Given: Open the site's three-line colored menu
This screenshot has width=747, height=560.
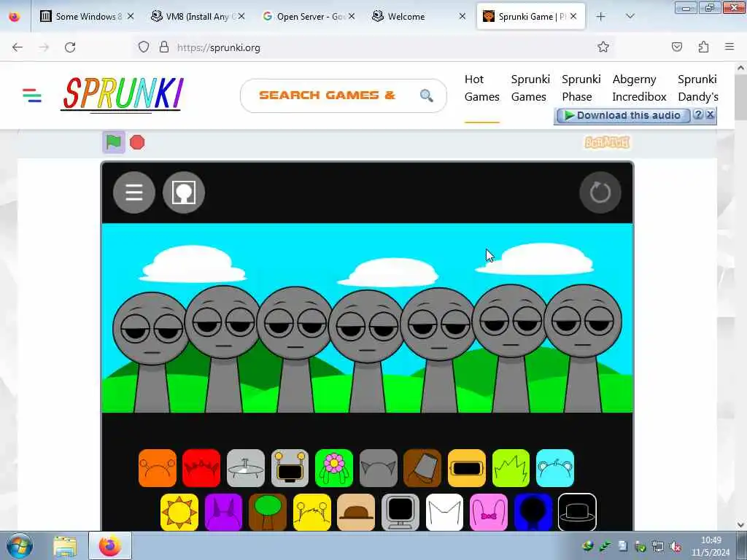Looking at the screenshot, I should (x=32, y=96).
